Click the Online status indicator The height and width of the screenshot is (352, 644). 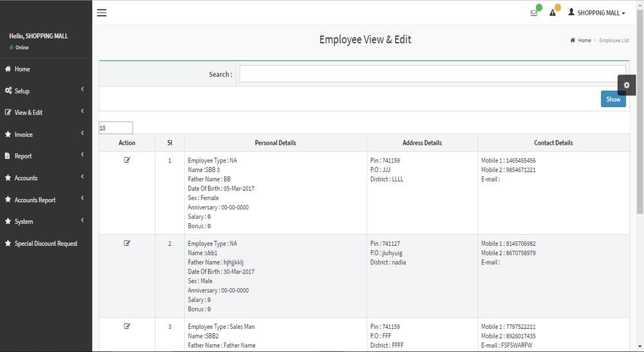19,48
